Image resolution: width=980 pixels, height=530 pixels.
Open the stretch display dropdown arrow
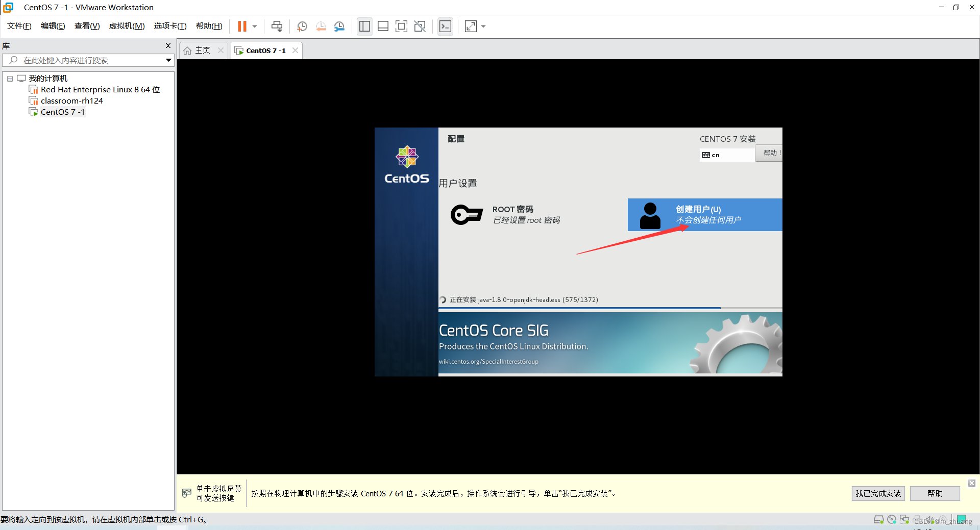point(483,27)
